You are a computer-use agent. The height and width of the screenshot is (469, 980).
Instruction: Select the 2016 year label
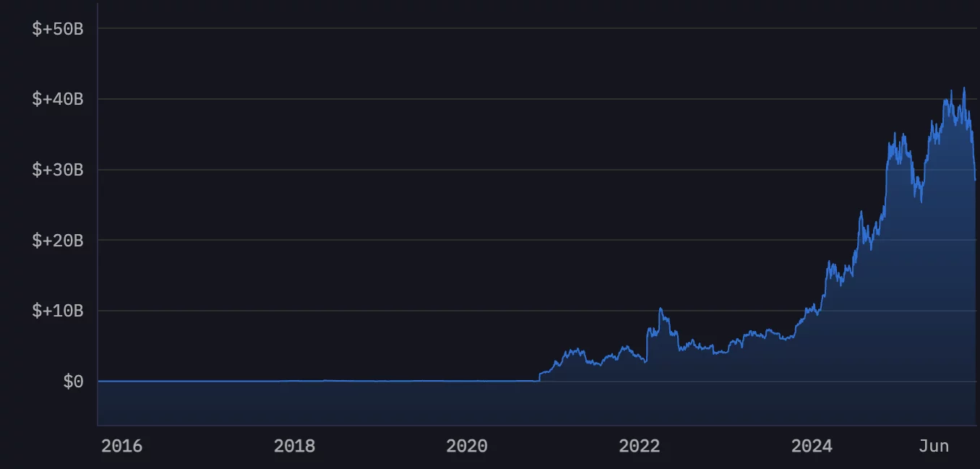[x=121, y=446]
